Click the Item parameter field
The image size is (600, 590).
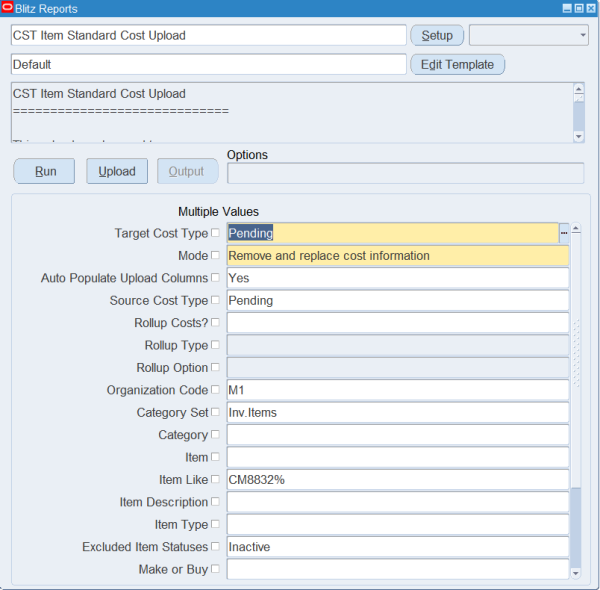pos(398,457)
